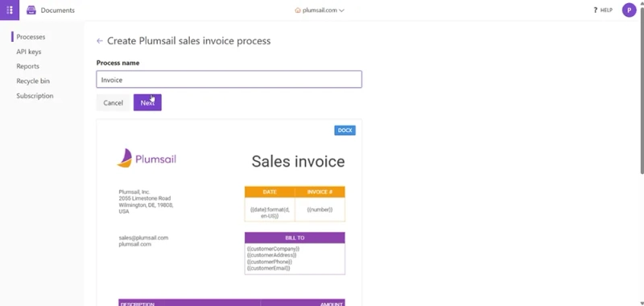Click the DATE column header in preview

(x=270, y=192)
